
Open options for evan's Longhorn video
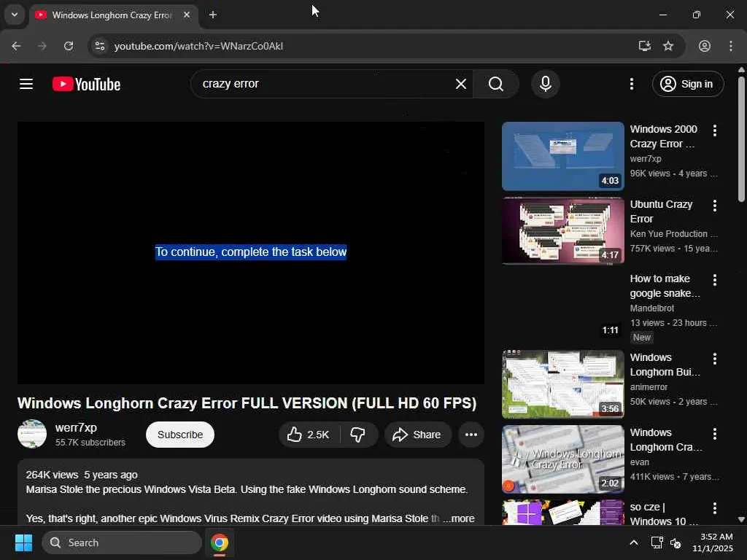715,434
